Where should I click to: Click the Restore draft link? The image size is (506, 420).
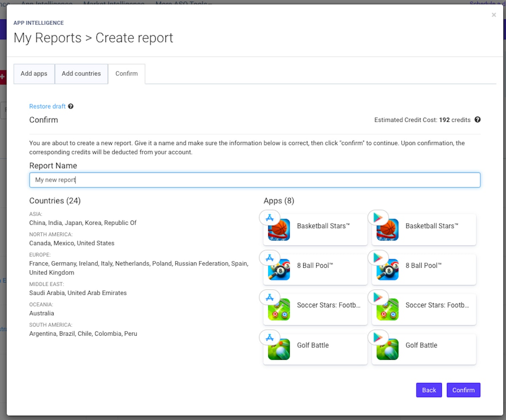[x=47, y=106]
